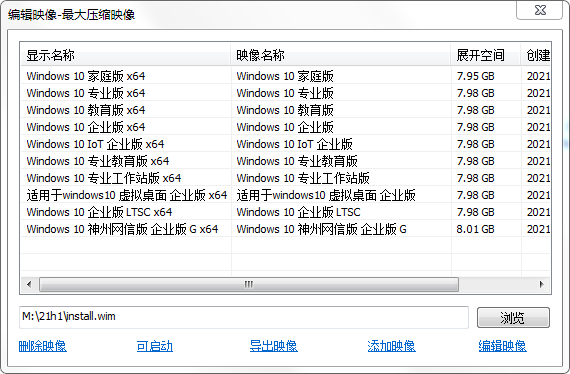Close the 编辑映像 dialog window
The width and height of the screenshot is (570, 374).
[x=539, y=10]
